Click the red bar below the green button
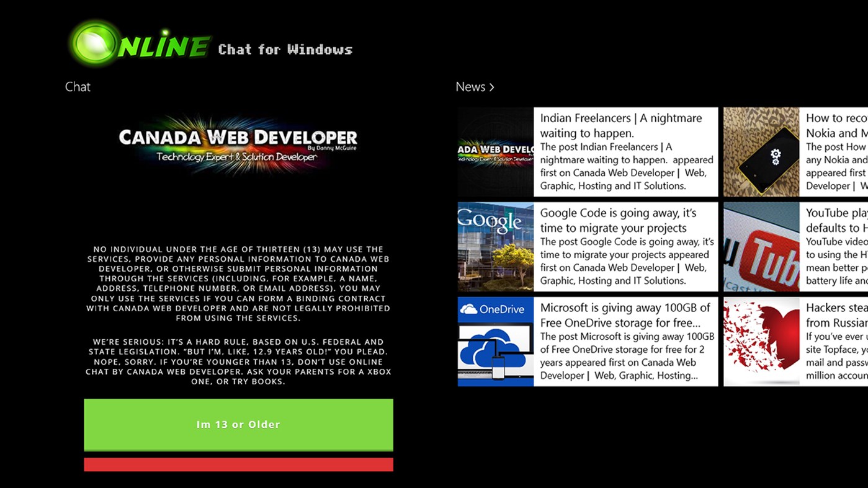This screenshot has width=868, height=488. [238, 464]
